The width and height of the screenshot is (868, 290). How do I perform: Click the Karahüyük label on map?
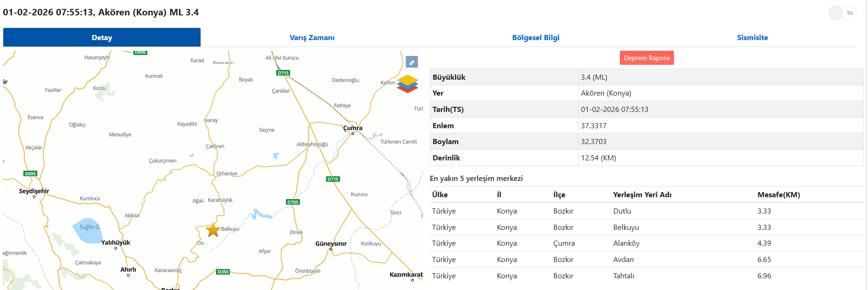[220, 200]
